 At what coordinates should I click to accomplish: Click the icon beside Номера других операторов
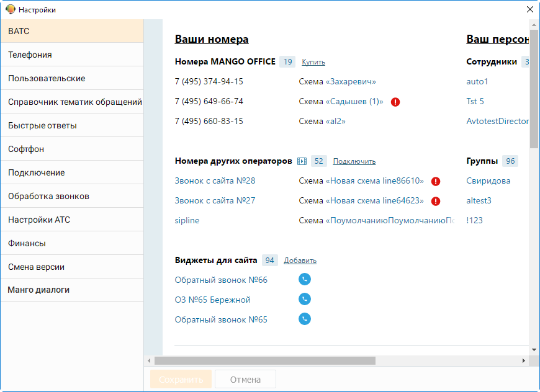tap(302, 161)
